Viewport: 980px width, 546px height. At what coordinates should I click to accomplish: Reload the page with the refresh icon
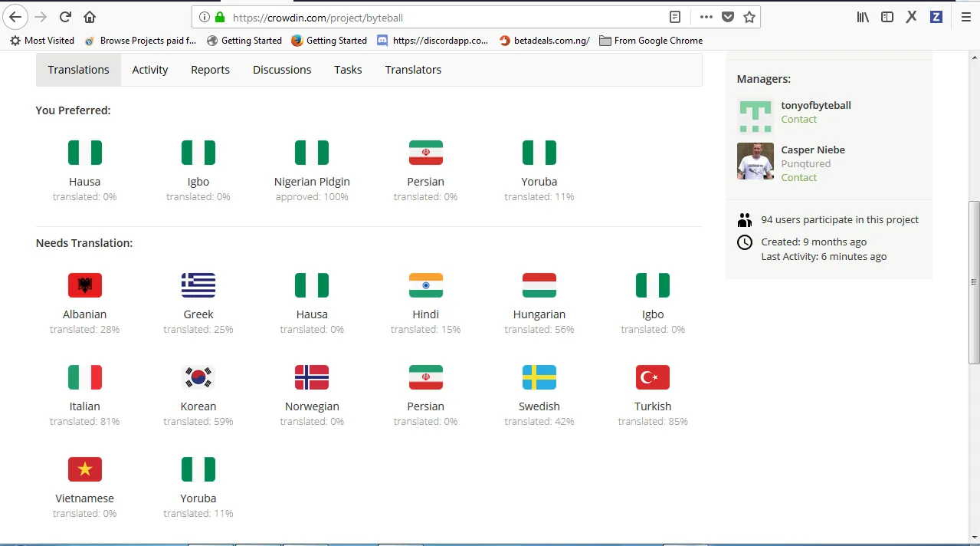click(66, 17)
